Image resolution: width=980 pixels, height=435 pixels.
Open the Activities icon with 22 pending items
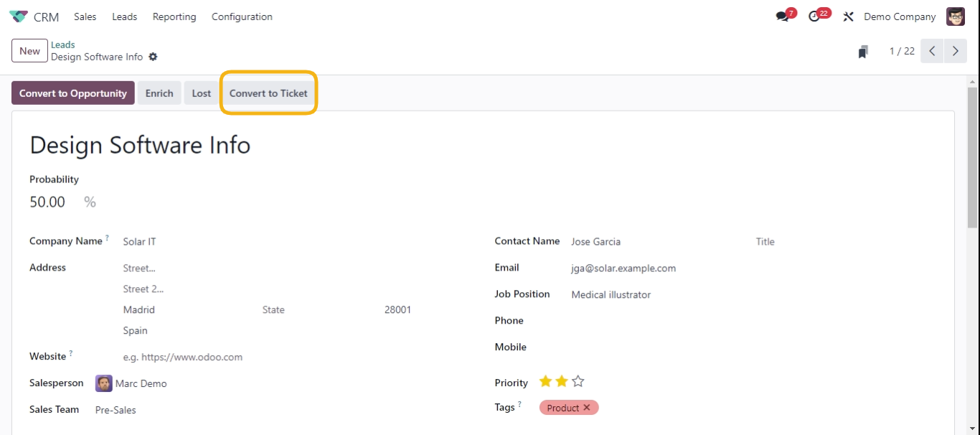pyautogui.click(x=814, y=16)
